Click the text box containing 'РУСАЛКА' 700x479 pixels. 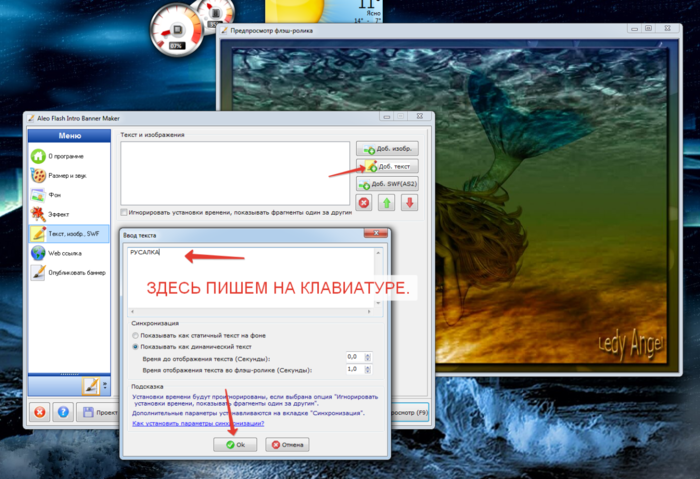coord(250,282)
